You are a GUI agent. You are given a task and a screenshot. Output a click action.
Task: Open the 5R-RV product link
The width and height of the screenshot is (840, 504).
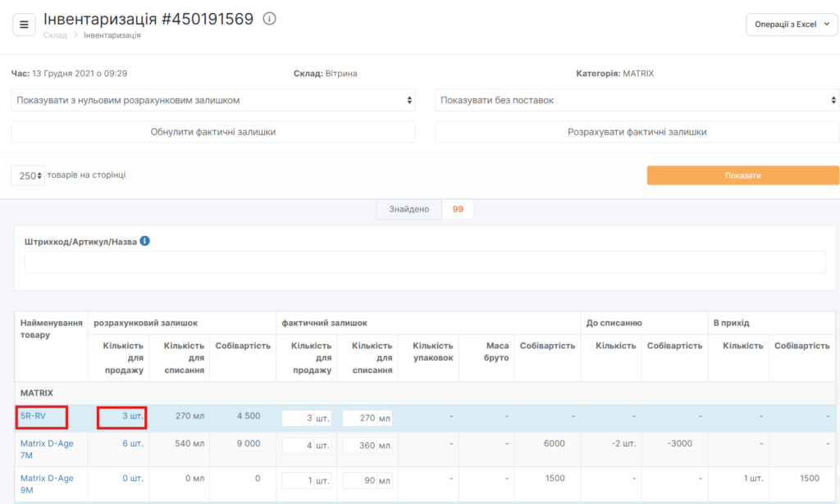tap(33, 416)
